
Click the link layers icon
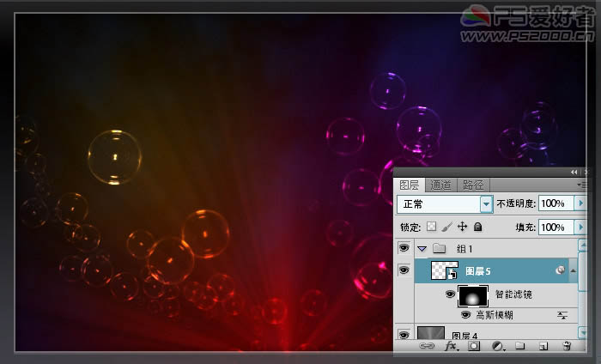(427, 347)
